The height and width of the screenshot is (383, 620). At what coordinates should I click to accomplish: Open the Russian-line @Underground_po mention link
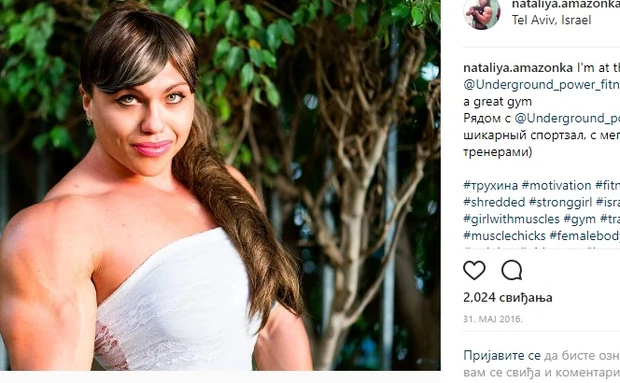tap(567, 118)
